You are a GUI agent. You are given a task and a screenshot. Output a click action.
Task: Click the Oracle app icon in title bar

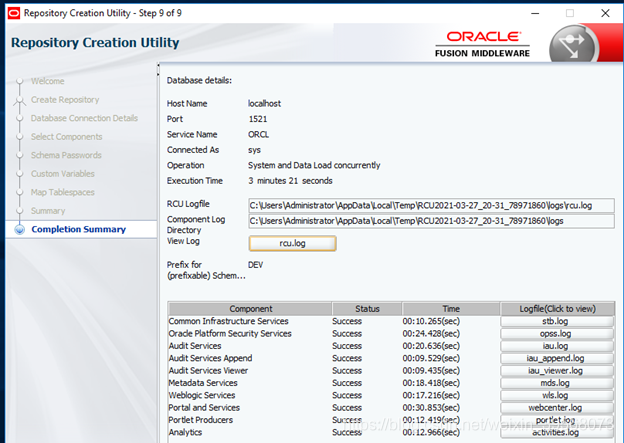click(14, 13)
